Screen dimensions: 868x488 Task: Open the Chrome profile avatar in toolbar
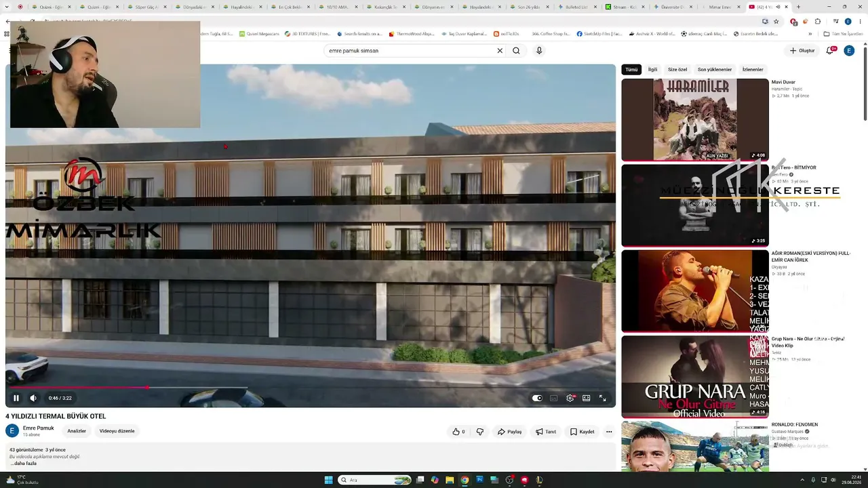click(848, 22)
